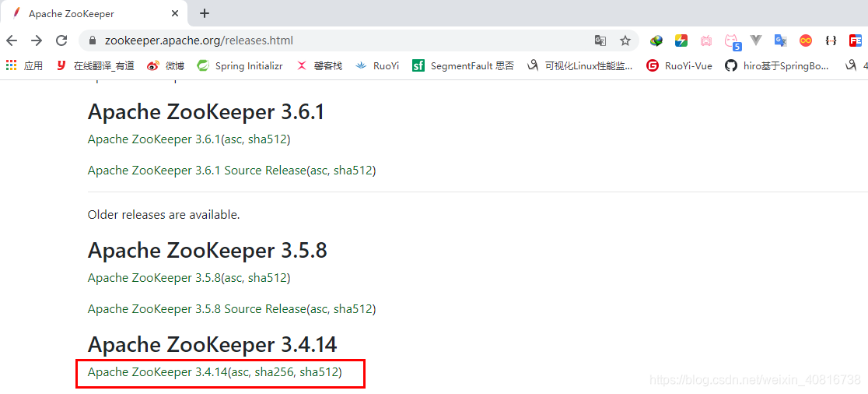868x394 pixels.
Task: Open the hiro基于SpringBo GitHub bookmark
Action: pos(777,66)
